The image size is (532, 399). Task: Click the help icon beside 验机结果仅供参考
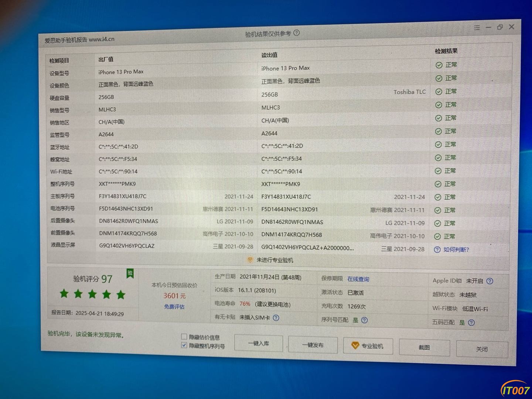click(296, 33)
